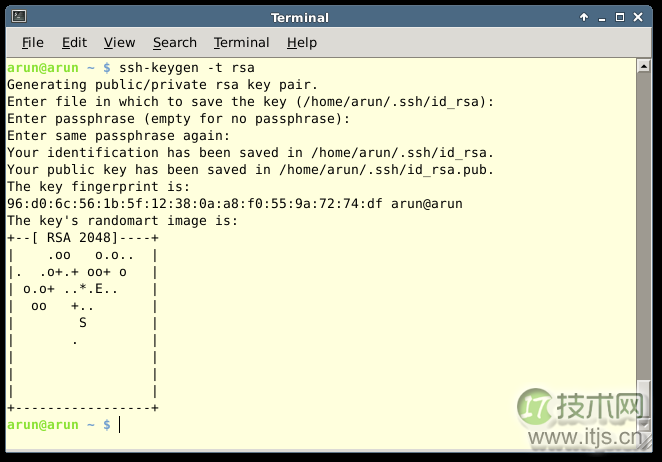Click the shade (roll-up arrow) title bar button

coord(584,18)
